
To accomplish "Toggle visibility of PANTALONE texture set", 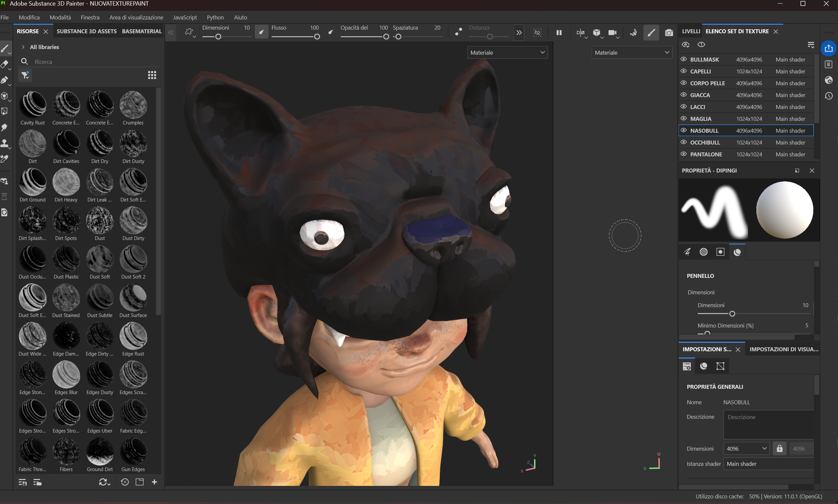I will click(684, 154).
